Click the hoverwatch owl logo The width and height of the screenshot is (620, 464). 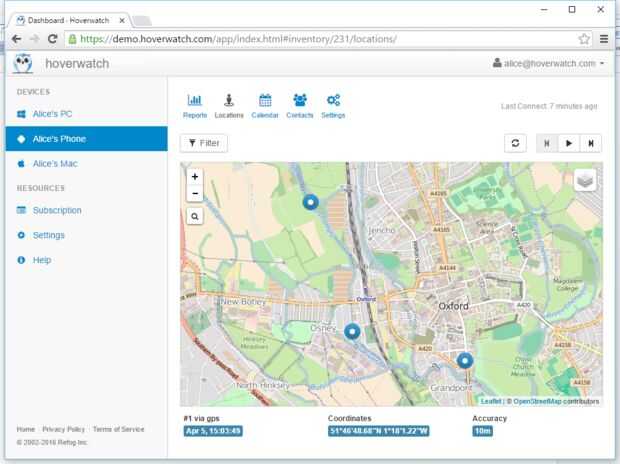(23, 63)
